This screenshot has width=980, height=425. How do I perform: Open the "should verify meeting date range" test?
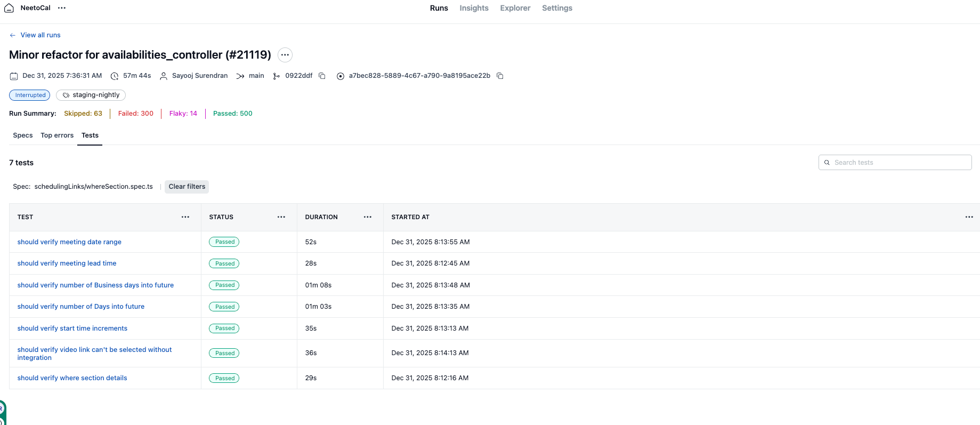click(69, 242)
